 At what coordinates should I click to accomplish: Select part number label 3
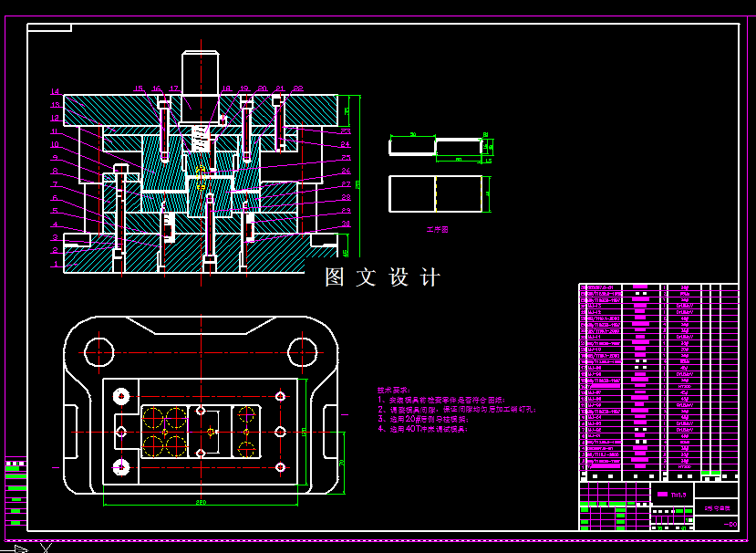tap(56, 237)
